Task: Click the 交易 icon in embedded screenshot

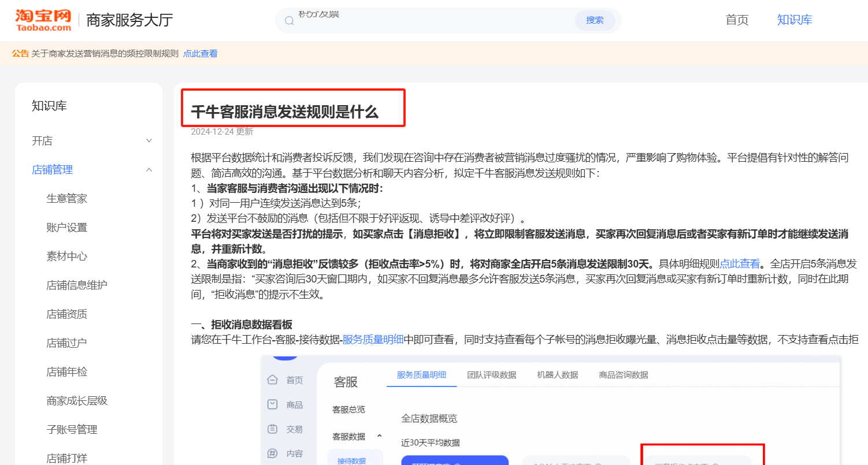Action: coord(272,429)
